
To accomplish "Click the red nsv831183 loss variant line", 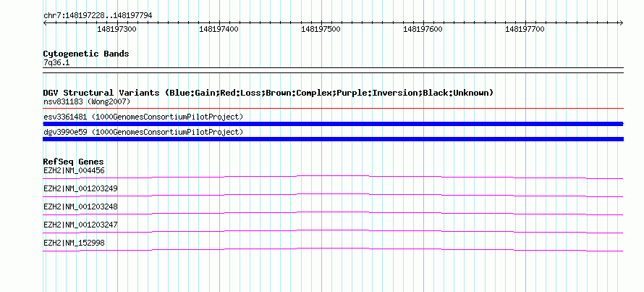I will coord(333,108).
